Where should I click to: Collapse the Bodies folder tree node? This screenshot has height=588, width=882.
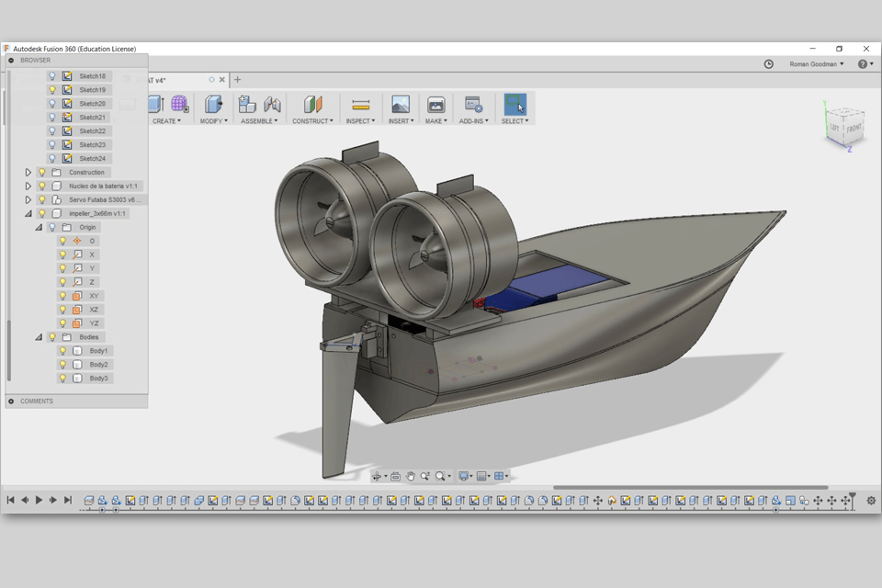39,337
